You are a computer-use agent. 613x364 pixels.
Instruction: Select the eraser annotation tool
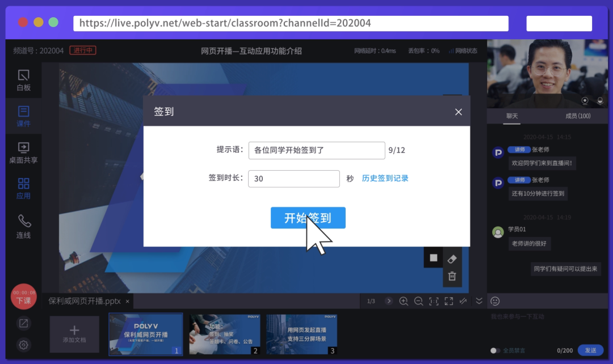point(452,259)
